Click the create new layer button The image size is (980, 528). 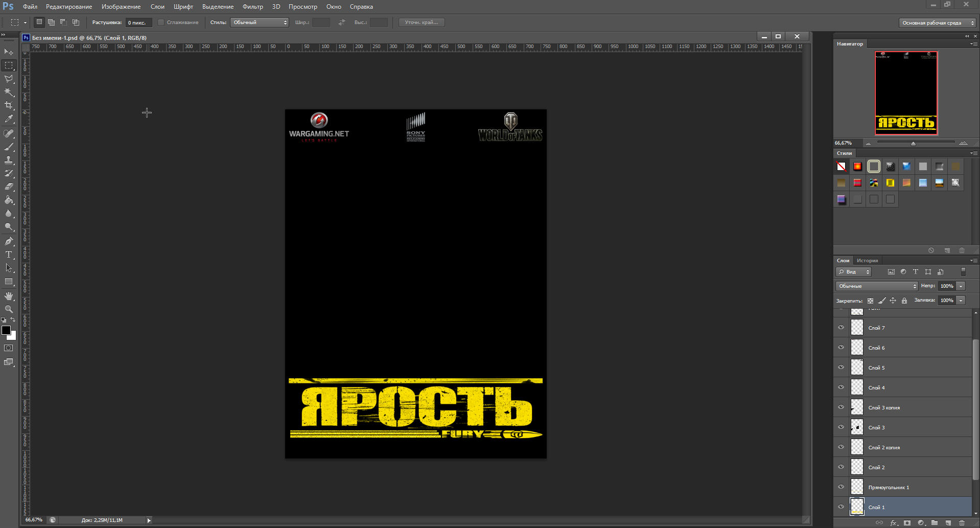tap(948, 523)
